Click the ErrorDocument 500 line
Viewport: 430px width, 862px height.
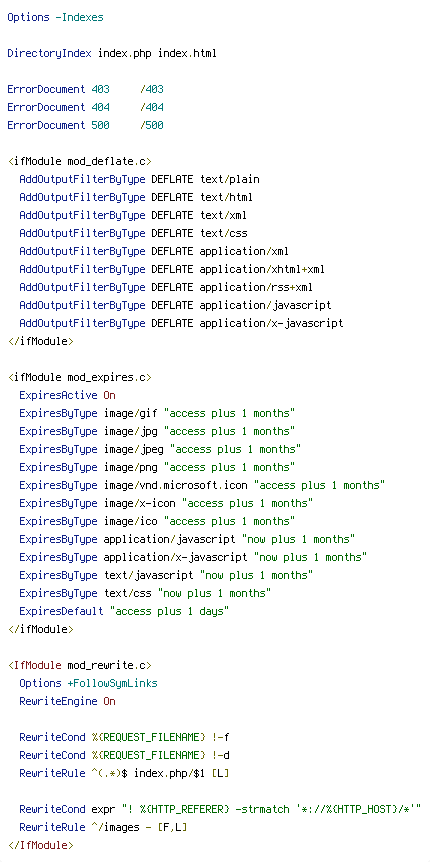[x=85, y=125]
